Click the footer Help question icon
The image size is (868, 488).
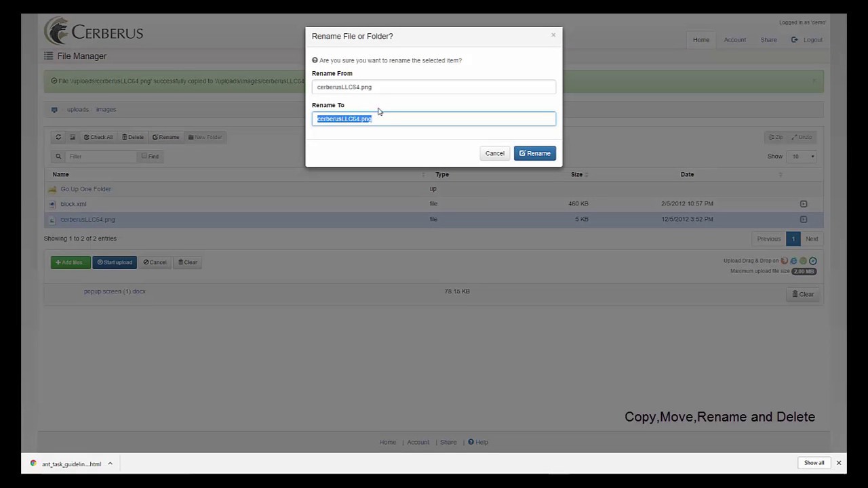point(471,442)
